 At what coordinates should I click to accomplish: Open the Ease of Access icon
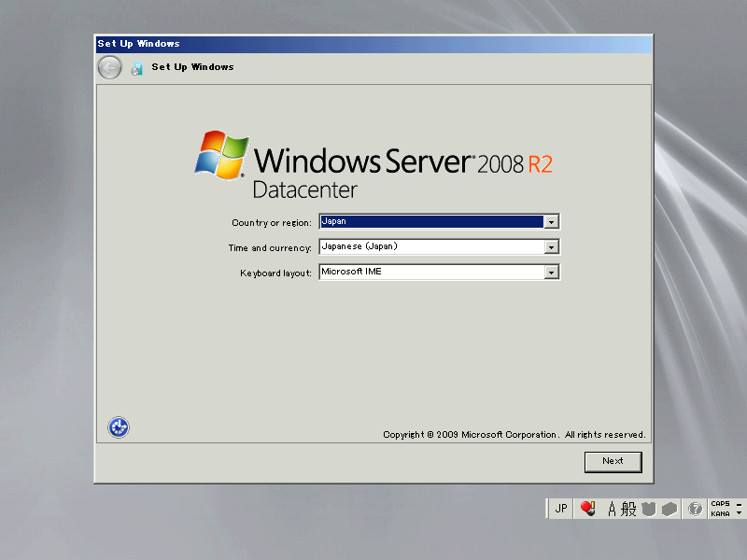coord(119,427)
